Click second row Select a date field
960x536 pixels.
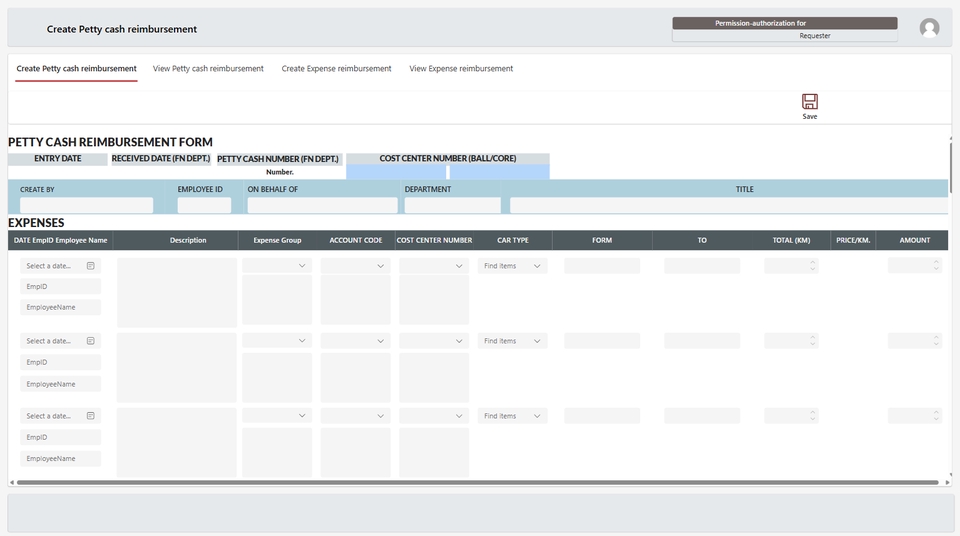click(60, 341)
